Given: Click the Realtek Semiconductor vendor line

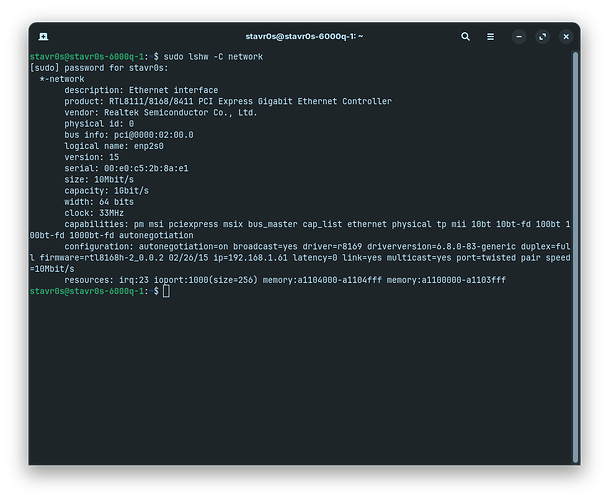Looking at the screenshot, I should coord(160,112).
